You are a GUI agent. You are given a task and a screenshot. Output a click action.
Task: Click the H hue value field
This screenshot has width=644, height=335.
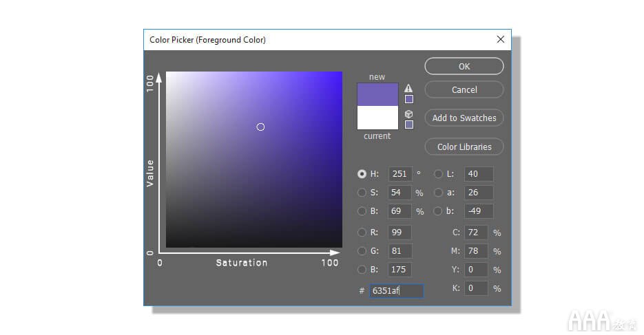coord(400,174)
